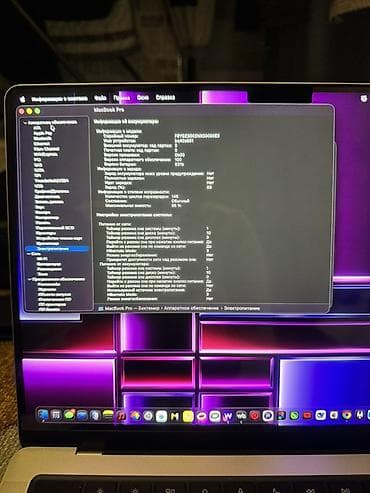
Task: Click Аппаратное обеспечение in bottom path bar
Action: point(191,309)
